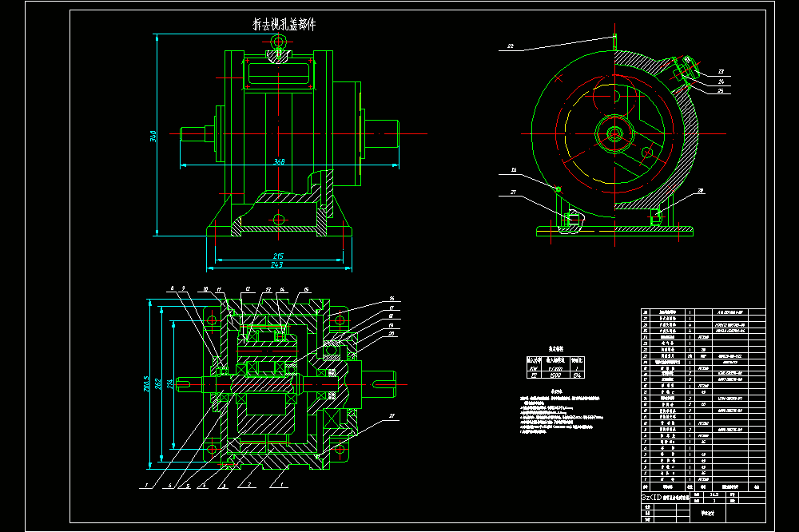Select the 280.5 vertical dimension text
Screen dimensions: 799x532
point(147,383)
